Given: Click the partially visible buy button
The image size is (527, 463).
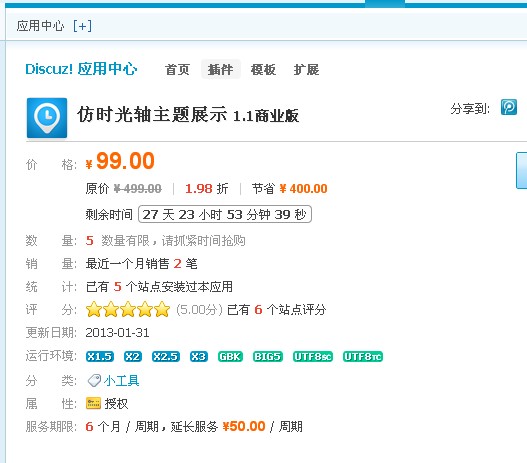Looking at the screenshot, I should (522, 171).
